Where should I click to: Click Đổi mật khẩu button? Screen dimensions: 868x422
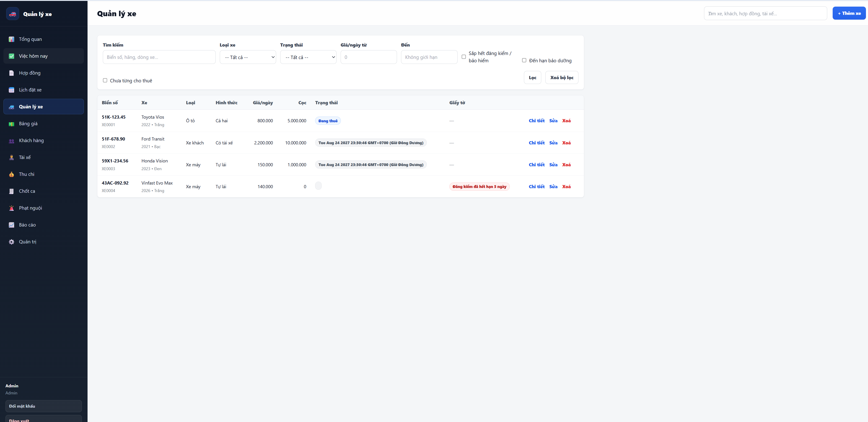pos(44,406)
